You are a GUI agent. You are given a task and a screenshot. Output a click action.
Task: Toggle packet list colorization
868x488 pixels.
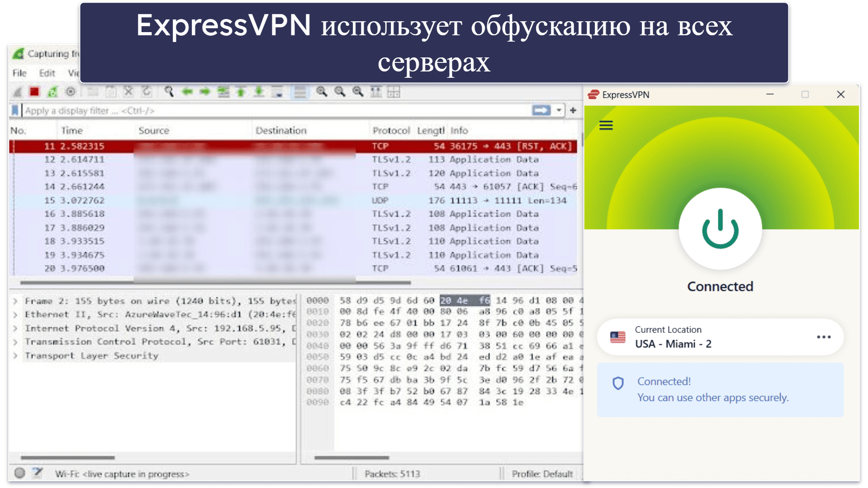pyautogui.click(x=300, y=92)
